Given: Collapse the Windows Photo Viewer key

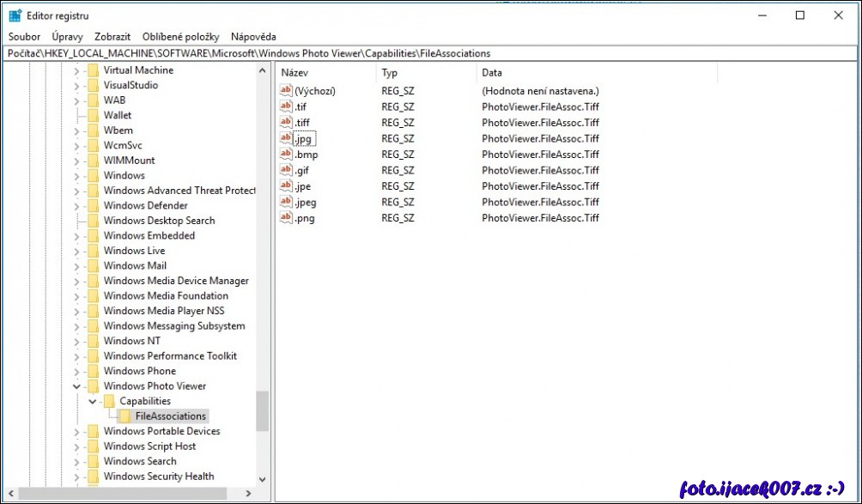Looking at the screenshot, I should point(76,386).
